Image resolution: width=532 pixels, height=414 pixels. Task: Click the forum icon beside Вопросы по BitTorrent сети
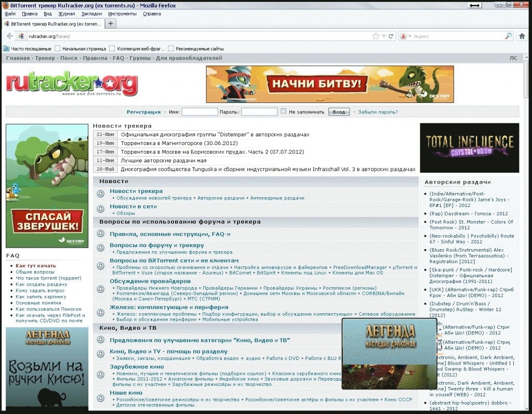pyautogui.click(x=100, y=266)
